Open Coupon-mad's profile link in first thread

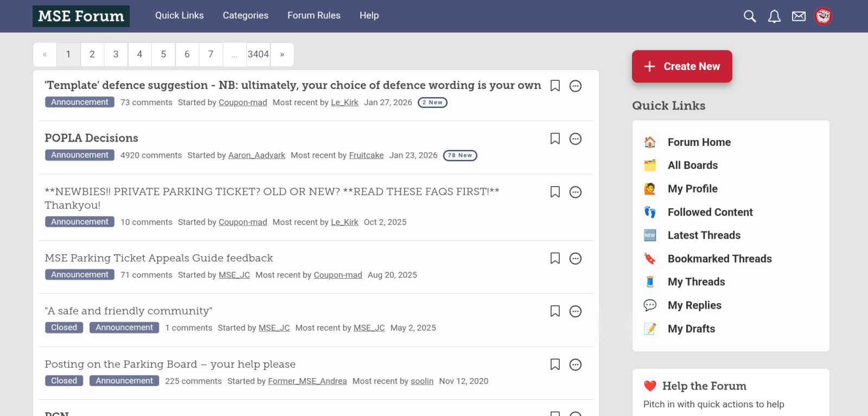click(242, 103)
